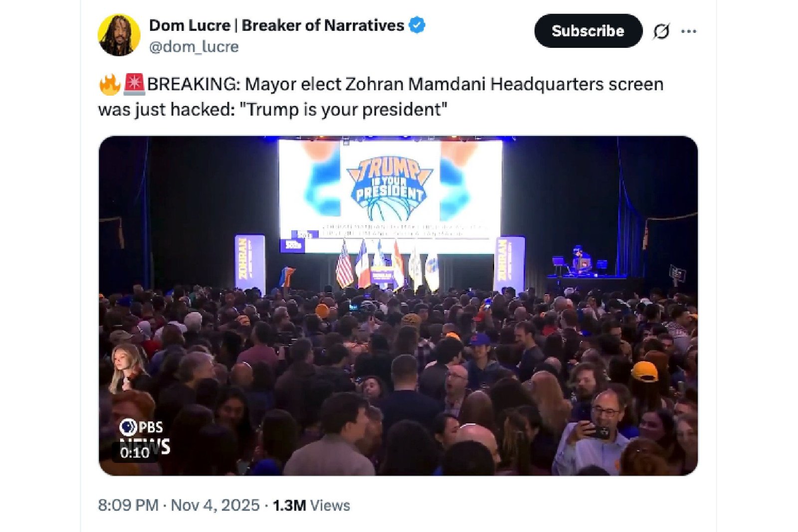
Task: Click the tweet text starting BREAKING
Action: (381, 97)
